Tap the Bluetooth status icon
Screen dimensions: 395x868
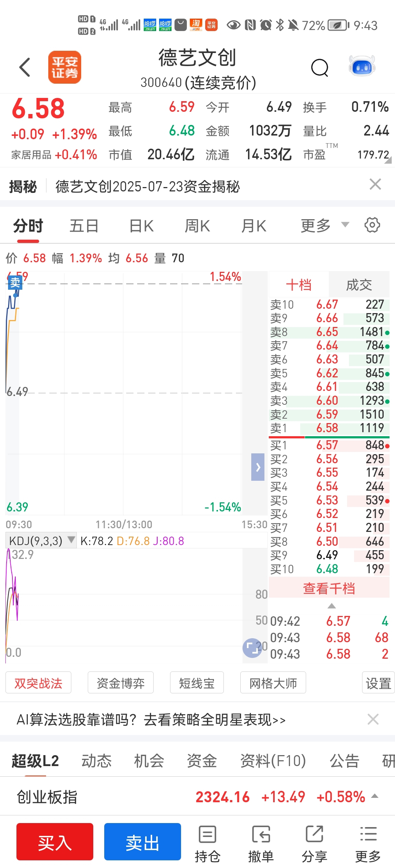coord(280,25)
